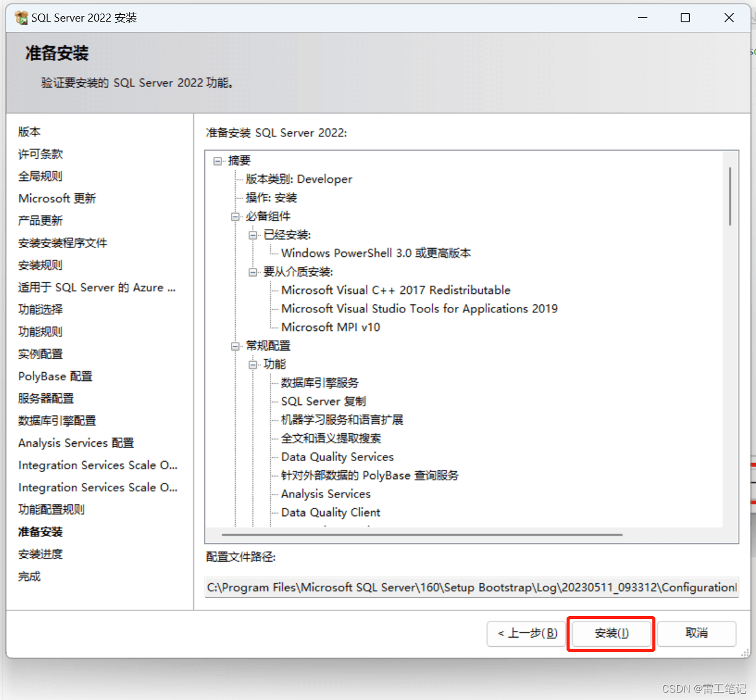Select the 实例配置 step

pos(41,354)
